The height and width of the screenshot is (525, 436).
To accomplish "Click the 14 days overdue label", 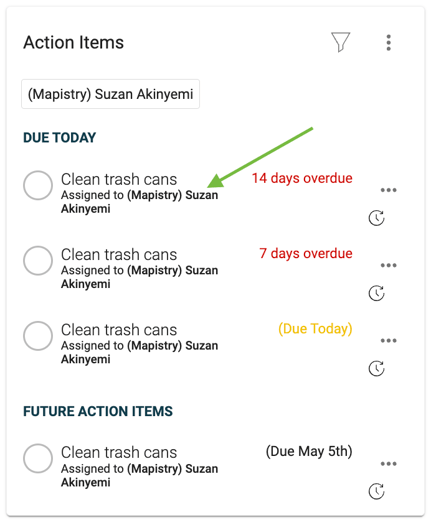I will pyautogui.click(x=302, y=178).
